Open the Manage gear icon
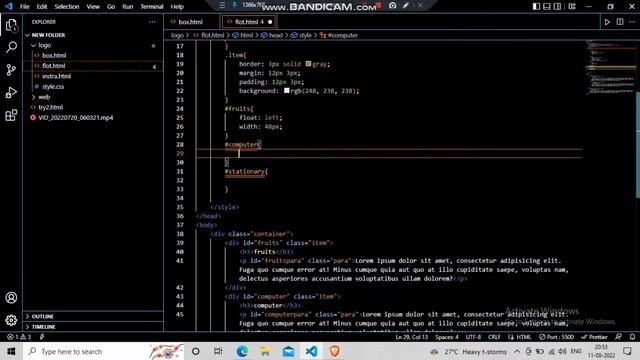Viewport: 640px width, 360px height. (x=11, y=320)
